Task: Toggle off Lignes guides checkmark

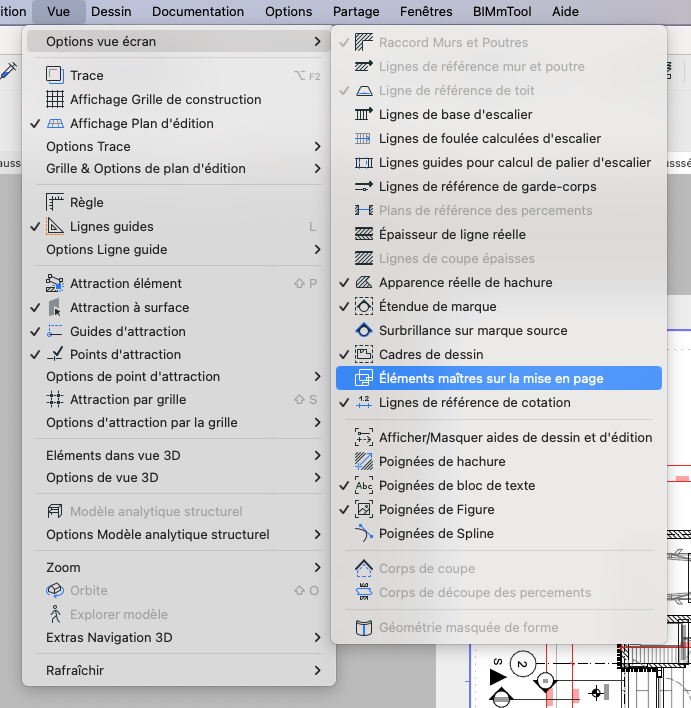Action: [35, 226]
